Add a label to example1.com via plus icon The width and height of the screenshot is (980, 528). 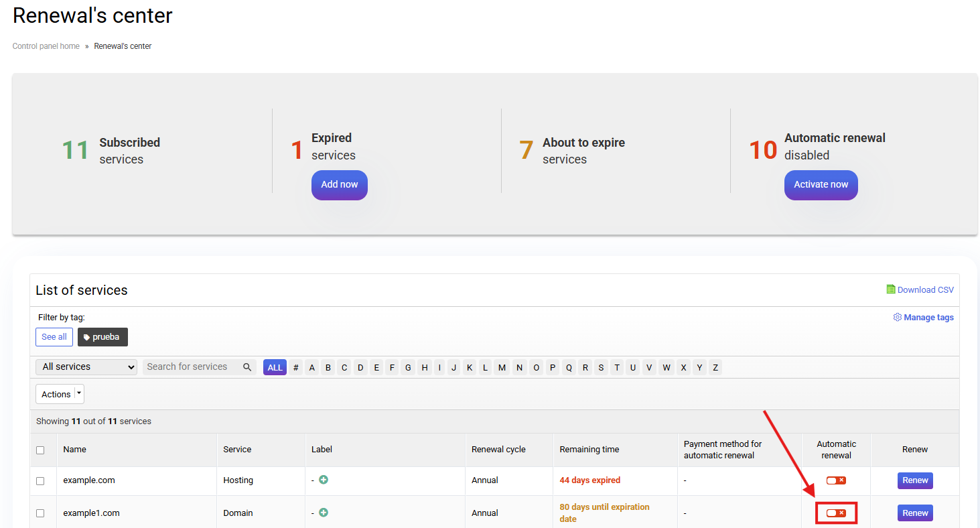[x=324, y=513]
